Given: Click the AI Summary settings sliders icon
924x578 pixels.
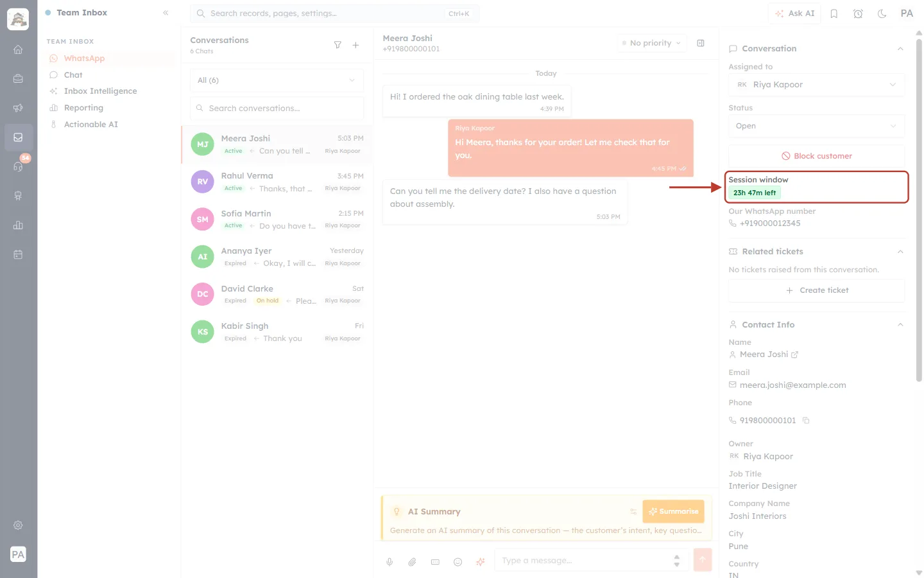Looking at the screenshot, I should (633, 512).
